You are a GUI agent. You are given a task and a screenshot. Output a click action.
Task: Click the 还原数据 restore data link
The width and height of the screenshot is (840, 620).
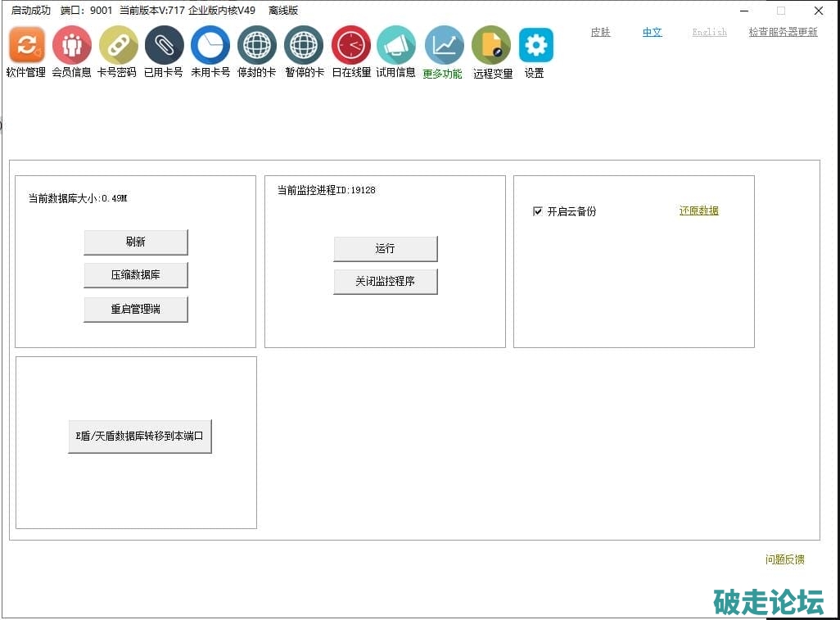pyautogui.click(x=698, y=210)
